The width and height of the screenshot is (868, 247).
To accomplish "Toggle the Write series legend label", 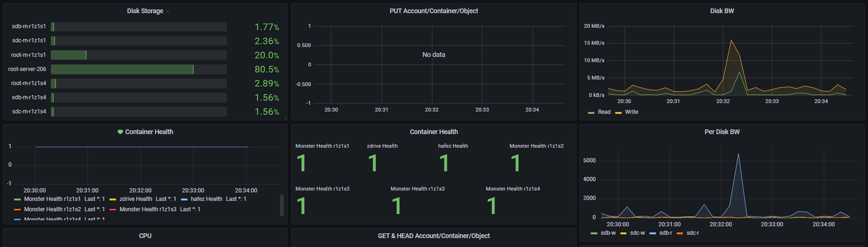I will point(631,112).
